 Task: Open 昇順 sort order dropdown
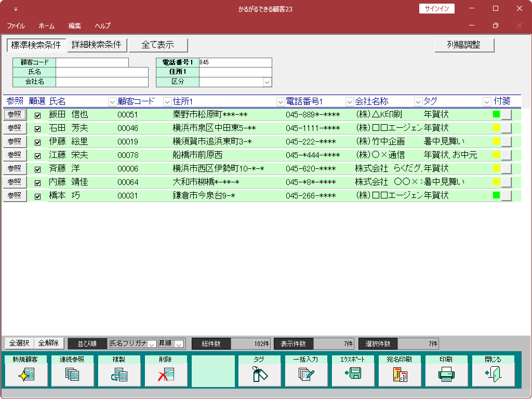tap(179, 344)
